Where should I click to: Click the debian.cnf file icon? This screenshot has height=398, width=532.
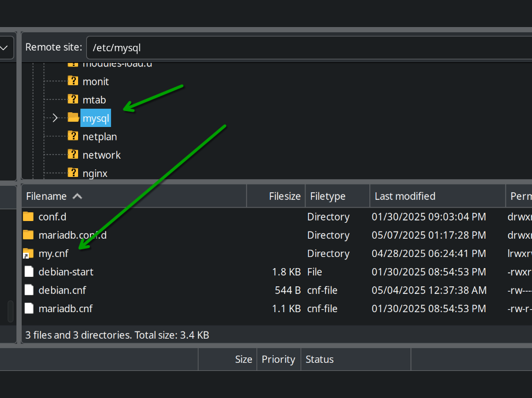(29, 290)
